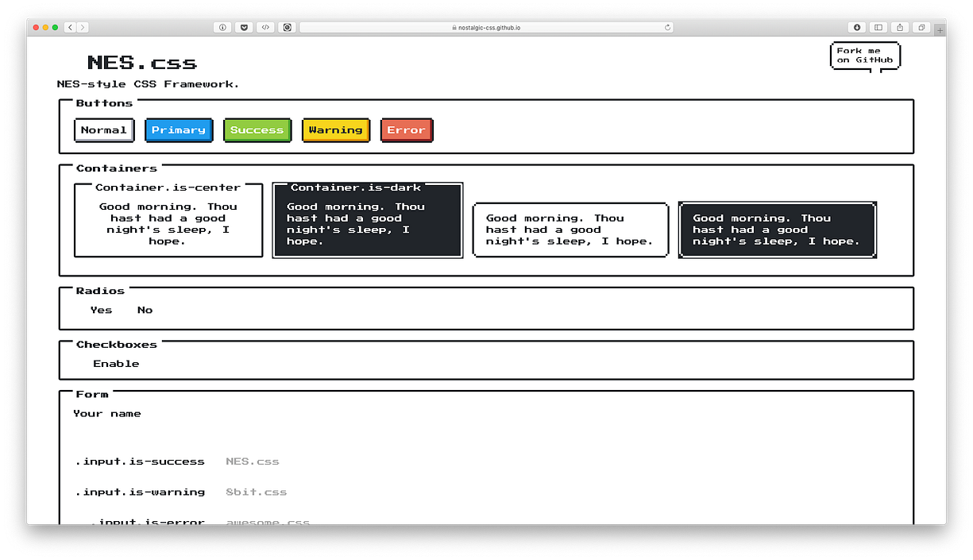
Task: Show downloads with the download arrow icon
Action: click(857, 27)
